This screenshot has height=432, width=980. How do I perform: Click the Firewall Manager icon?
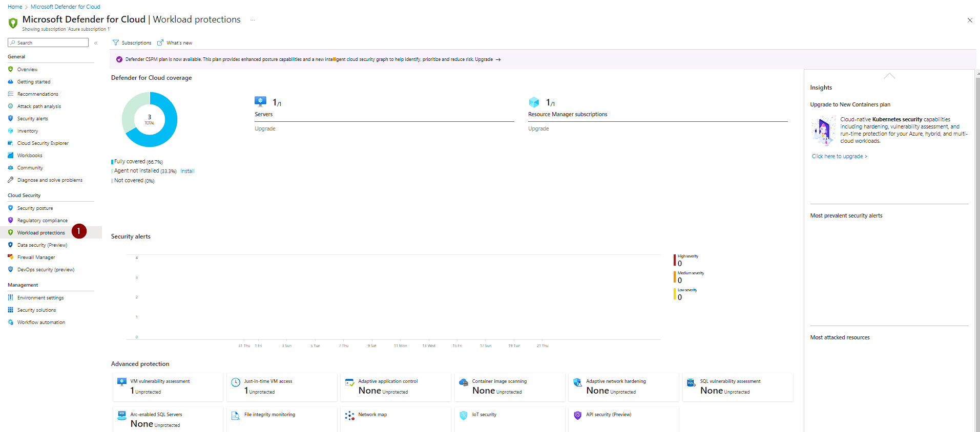pyautogui.click(x=10, y=257)
